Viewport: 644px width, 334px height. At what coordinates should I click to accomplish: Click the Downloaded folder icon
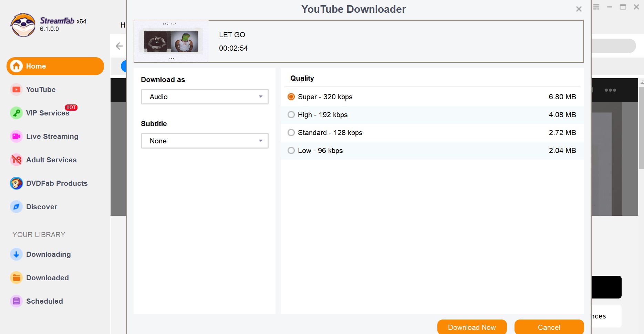click(x=16, y=278)
